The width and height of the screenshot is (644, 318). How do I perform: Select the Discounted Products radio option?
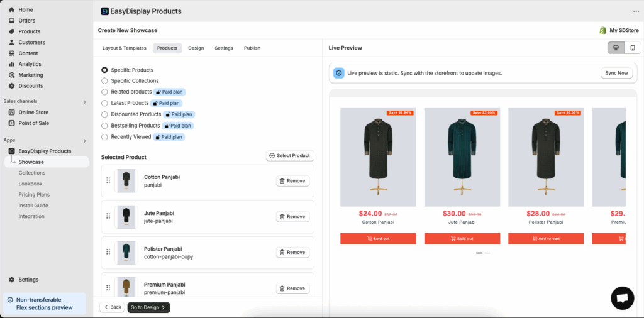104,114
